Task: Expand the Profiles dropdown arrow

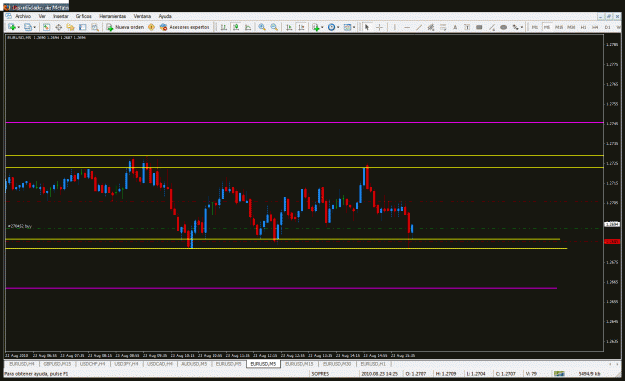Action: (35, 27)
